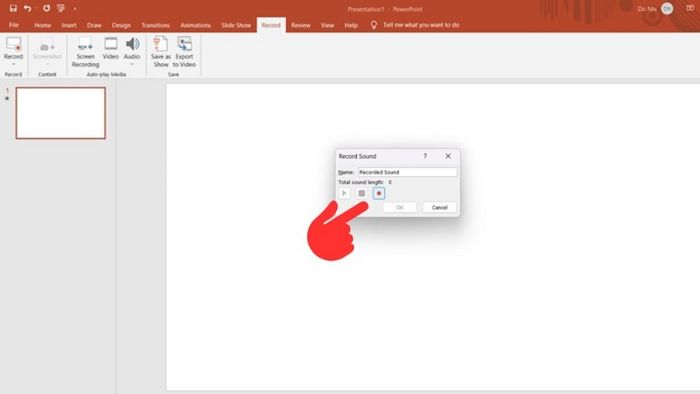Open the Slide Show tab
700x394 pixels.
point(236,25)
